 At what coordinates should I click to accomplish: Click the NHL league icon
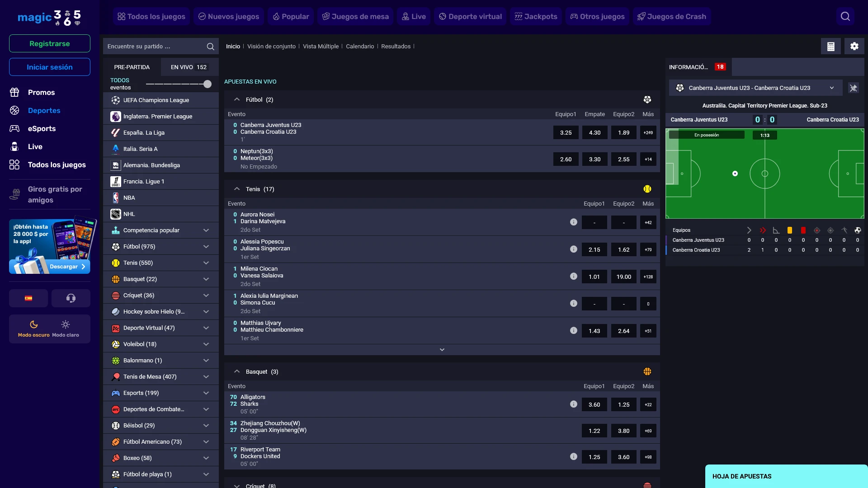click(116, 214)
